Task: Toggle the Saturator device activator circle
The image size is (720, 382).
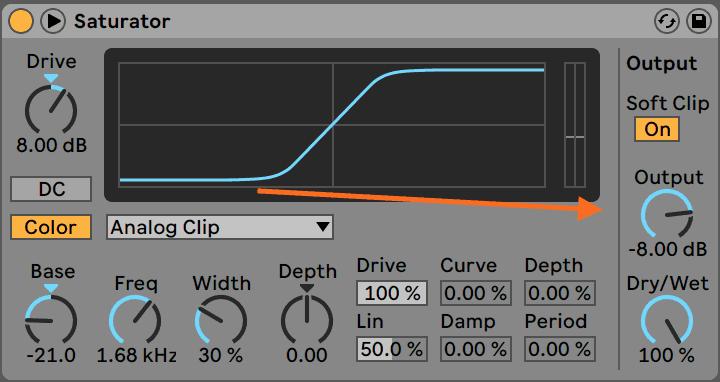Action: (21, 21)
